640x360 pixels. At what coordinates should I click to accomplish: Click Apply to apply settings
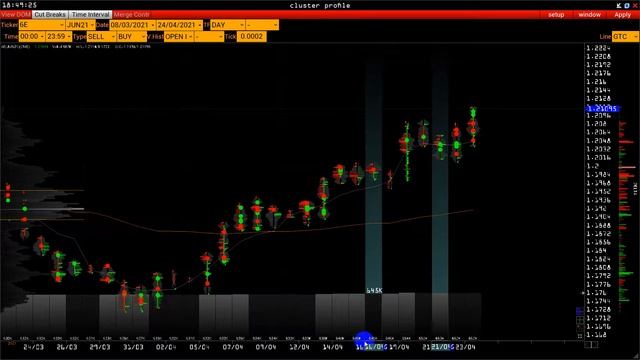coord(622,15)
